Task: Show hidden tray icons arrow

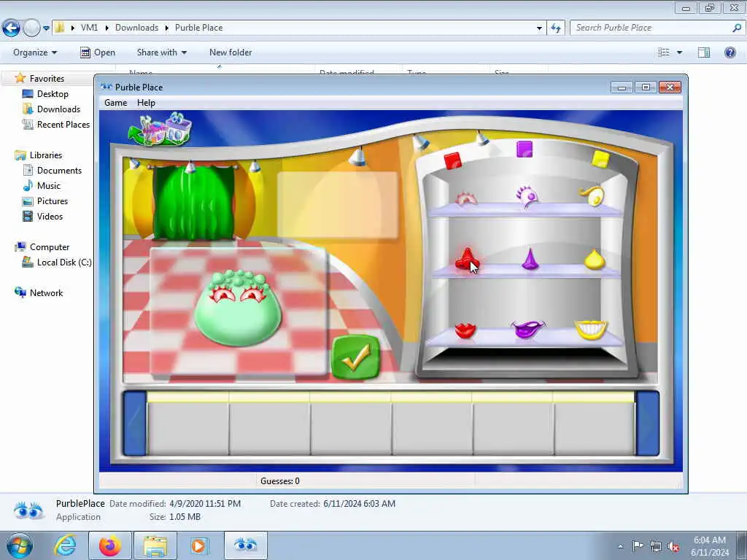Action: click(x=620, y=546)
